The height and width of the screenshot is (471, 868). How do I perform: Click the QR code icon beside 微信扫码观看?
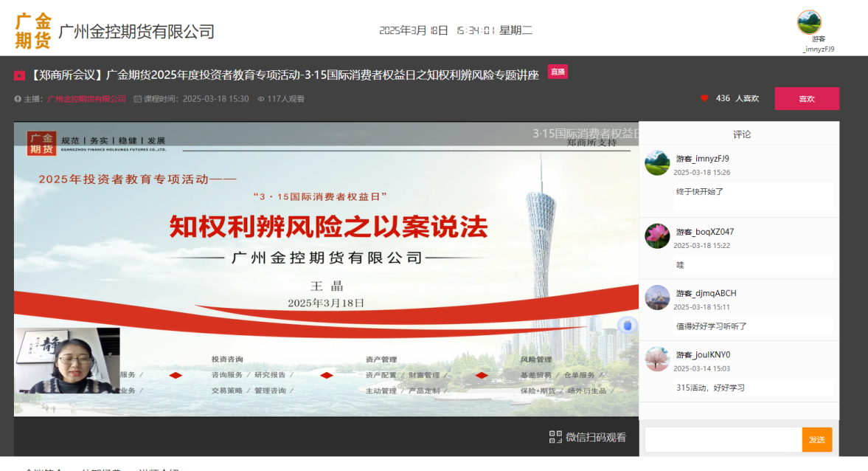coord(555,436)
